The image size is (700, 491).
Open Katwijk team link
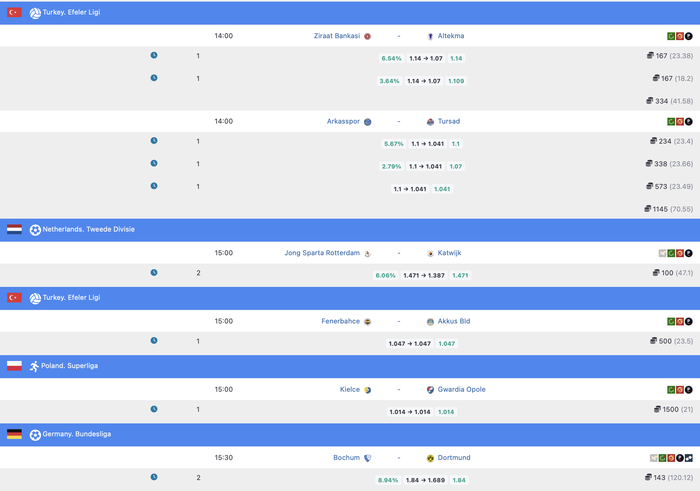coord(449,253)
